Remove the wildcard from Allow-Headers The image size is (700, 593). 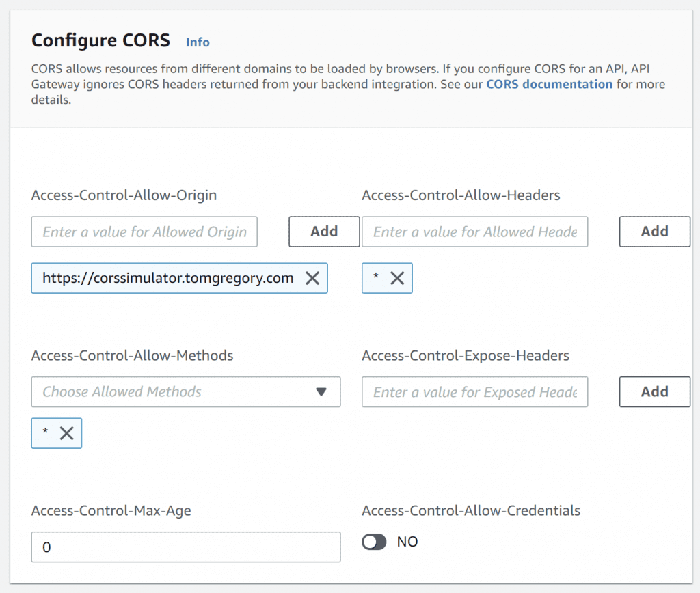396,278
